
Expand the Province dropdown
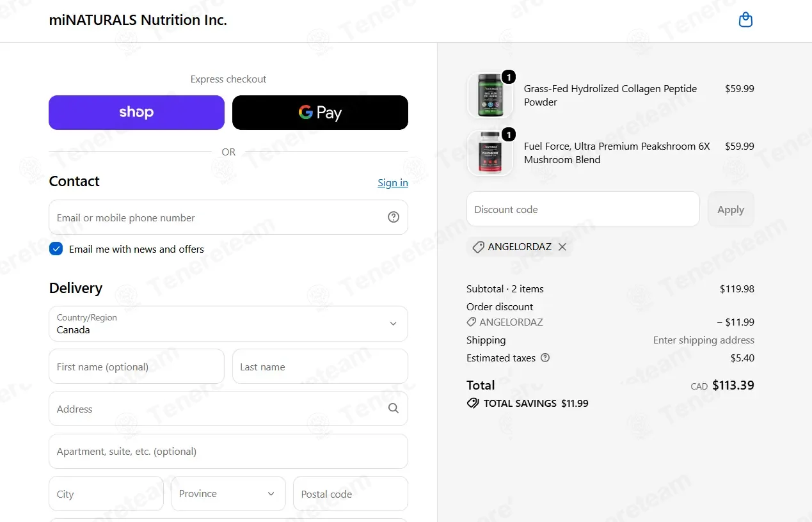(228, 493)
